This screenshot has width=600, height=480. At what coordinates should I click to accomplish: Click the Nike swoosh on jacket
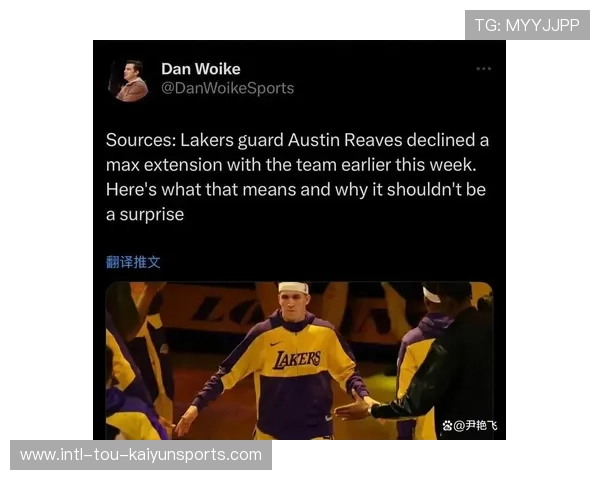(x=276, y=343)
